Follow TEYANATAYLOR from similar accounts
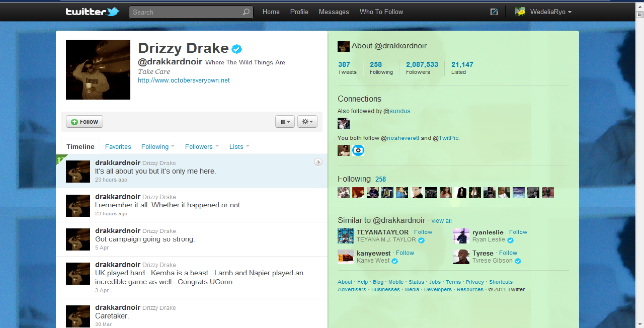Screen dimensions: 644x328 (423, 232)
